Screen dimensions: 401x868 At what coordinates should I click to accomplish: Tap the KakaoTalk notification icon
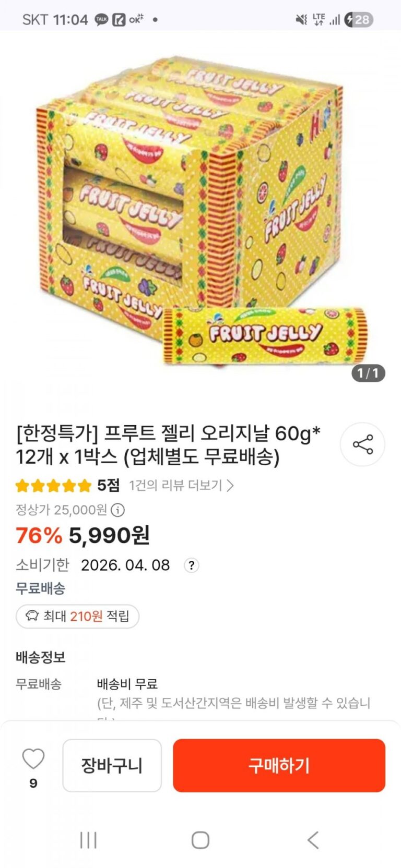(101, 20)
